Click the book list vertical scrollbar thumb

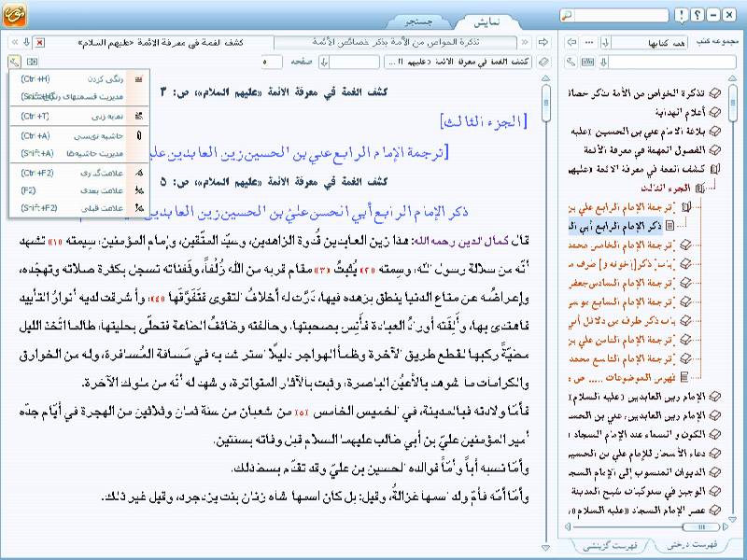coord(733,103)
